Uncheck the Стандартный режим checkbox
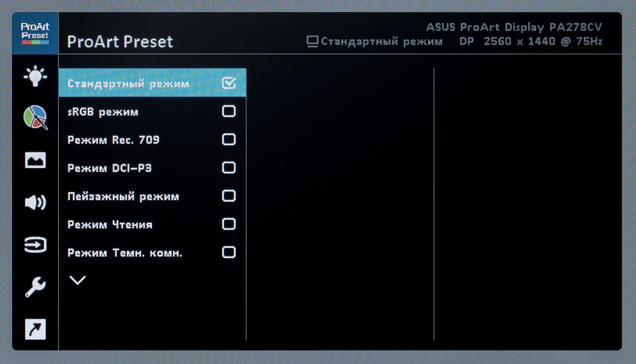636x364 pixels. click(x=229, y=83)
